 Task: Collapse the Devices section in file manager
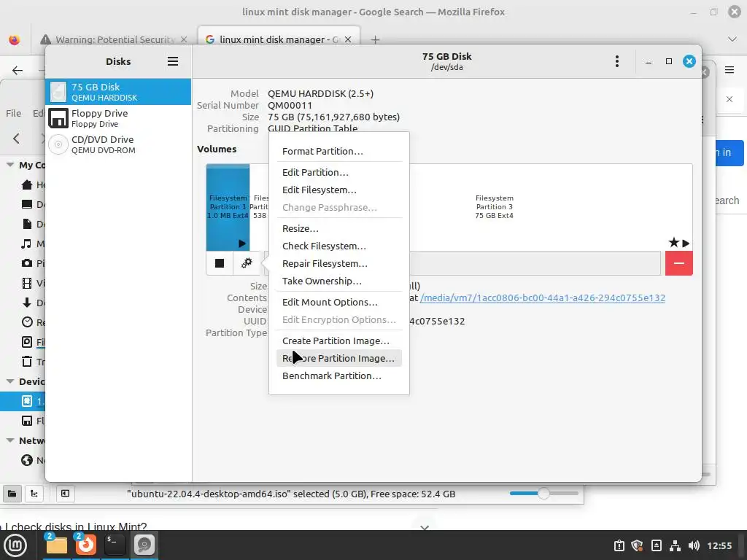point(9,381)
